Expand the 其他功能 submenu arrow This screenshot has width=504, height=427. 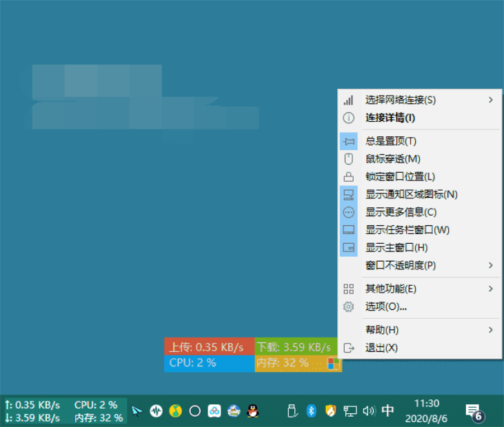coord(490,289)
